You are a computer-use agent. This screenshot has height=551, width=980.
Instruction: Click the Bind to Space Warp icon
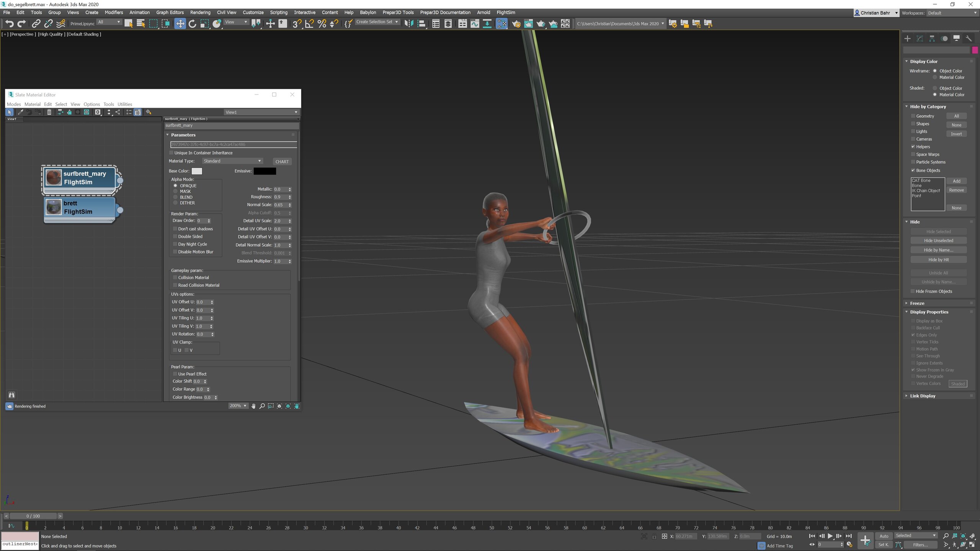(60, 24)
